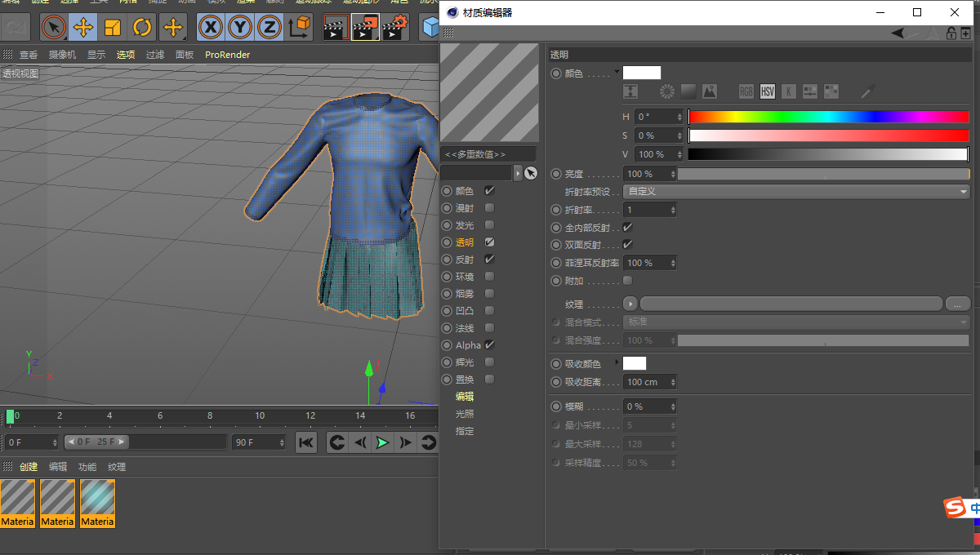Viewport: 980px width, 555px height.
Task: Click the texture browse … button
Action: [958, 304]
